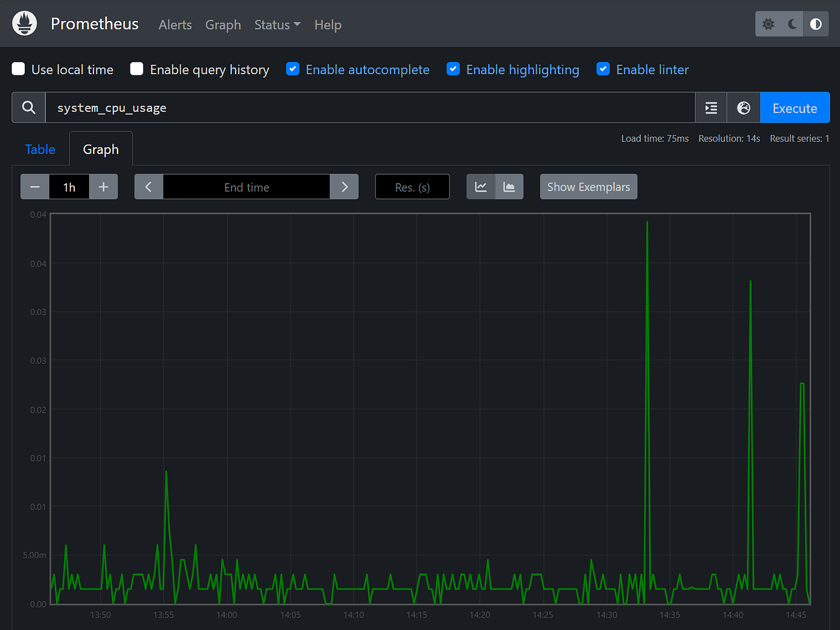The image size is (840, 630).
Task: Open the format expression icon beside the query box
Action: 711,107
